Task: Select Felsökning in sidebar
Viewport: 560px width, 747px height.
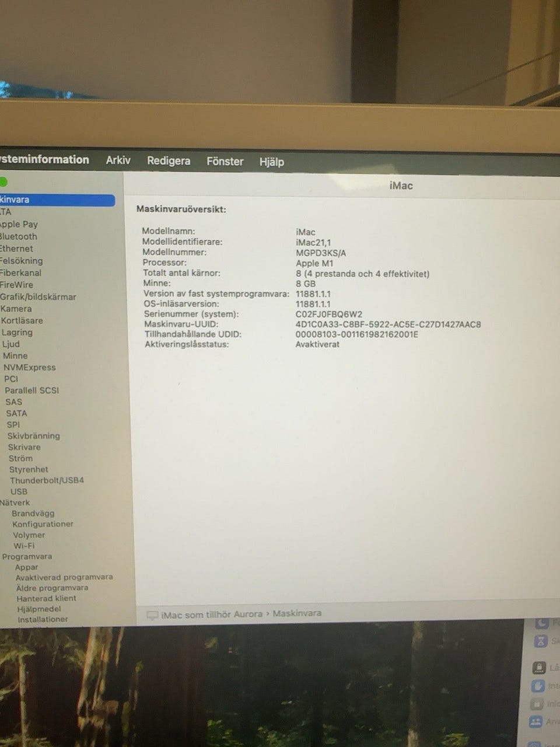Action: click(x=21, y=261)
